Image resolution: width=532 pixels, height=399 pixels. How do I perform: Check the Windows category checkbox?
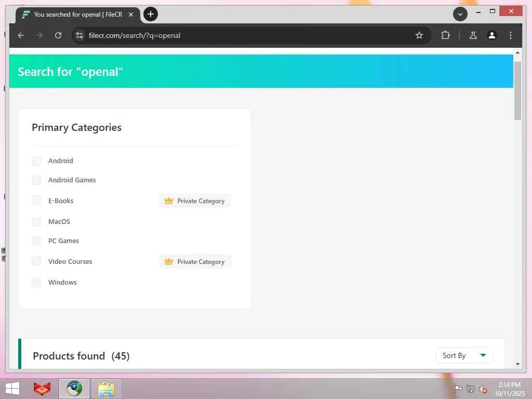pos(36,282)
